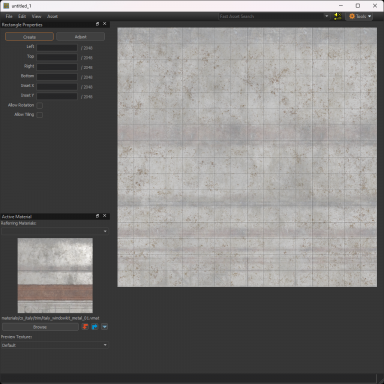Open the File menu

click(9, 16)
